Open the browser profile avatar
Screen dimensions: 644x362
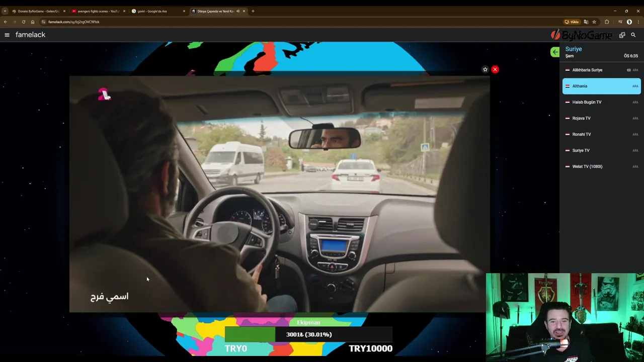[629, 22]
